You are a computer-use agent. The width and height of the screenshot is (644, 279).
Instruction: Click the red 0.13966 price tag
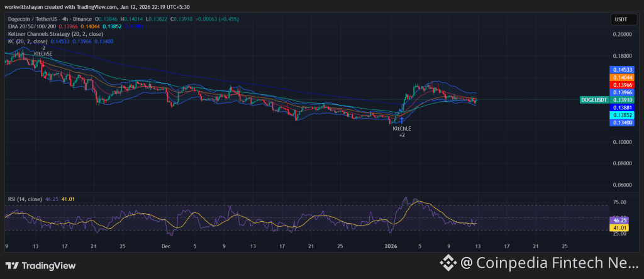pyautogui.click(x=621, y=84)
